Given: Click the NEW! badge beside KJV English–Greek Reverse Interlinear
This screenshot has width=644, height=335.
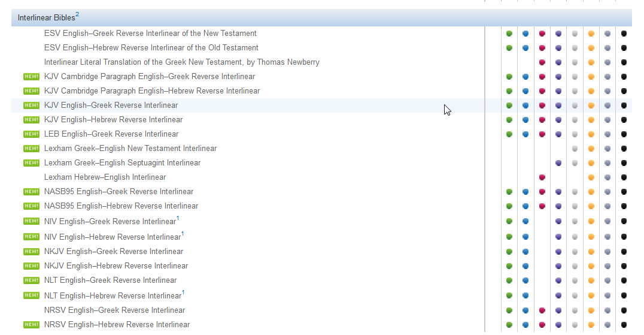Looking at the screenshot, I should coord(31,105).
